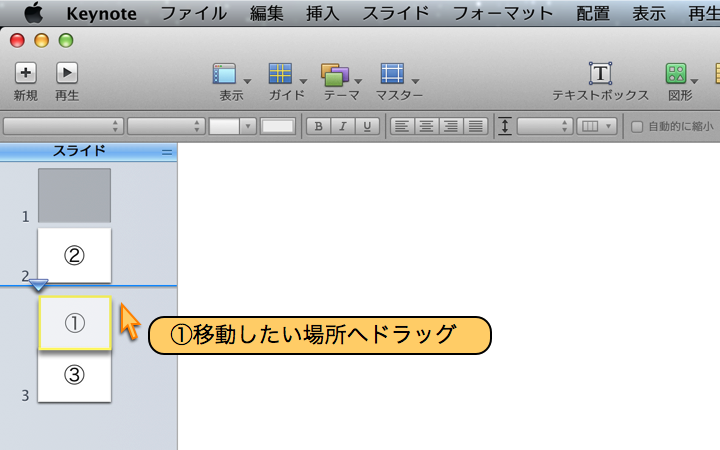
Task: Enable the auto-shrink (自動的に縮小) checkbox
Action: point(636,127)
